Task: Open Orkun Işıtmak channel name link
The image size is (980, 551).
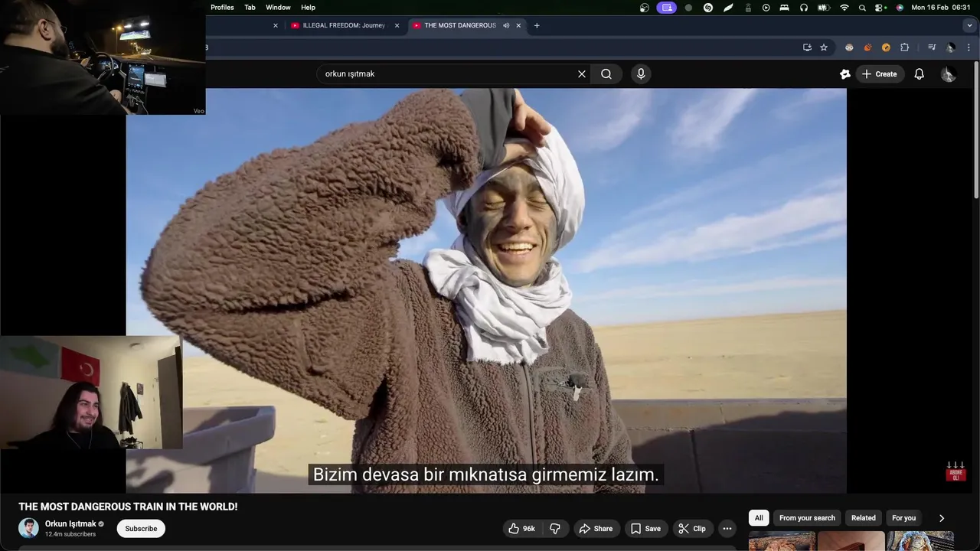Action: pos(70,524)
